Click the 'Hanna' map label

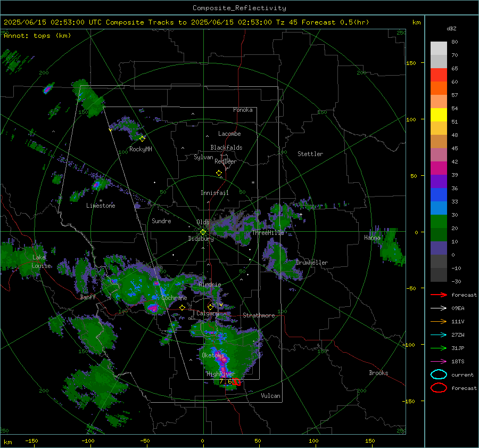tap(372, 238)
